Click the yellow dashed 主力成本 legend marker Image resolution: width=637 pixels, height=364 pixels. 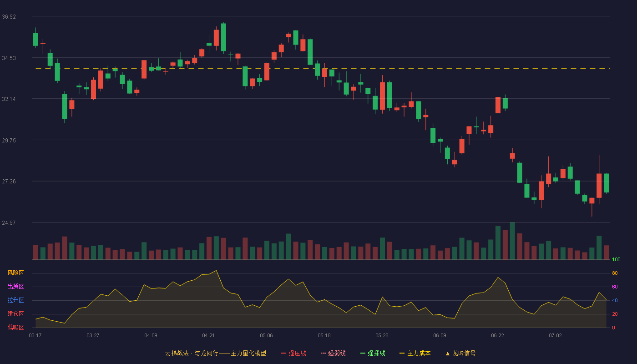click(x=402, y=353)
